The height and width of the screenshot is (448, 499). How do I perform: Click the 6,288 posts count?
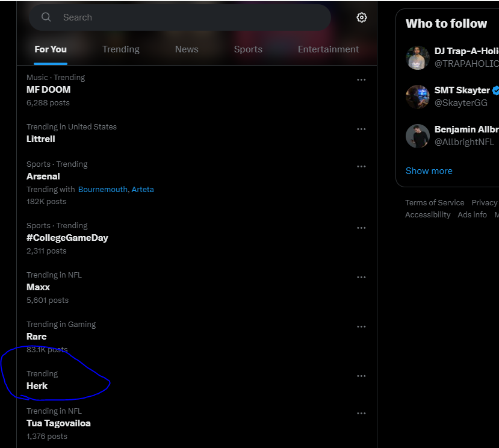click(x=48, y=103)
